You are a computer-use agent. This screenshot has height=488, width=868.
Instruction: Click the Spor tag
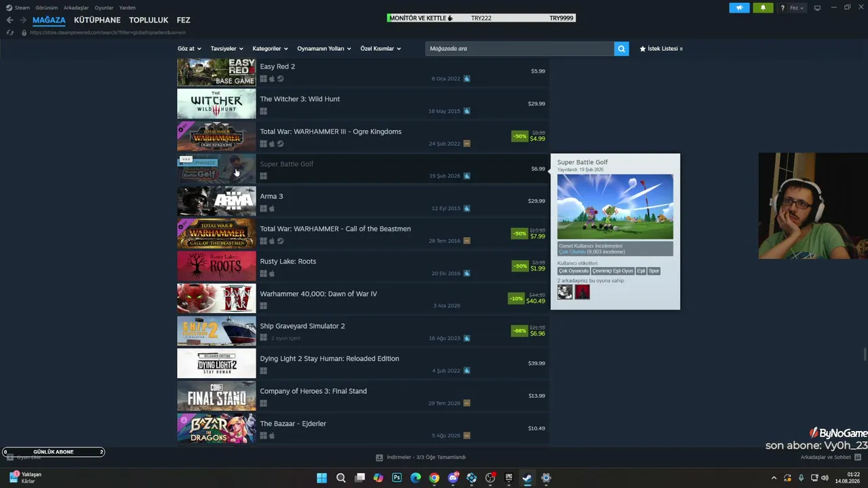[x=654, y=271]
